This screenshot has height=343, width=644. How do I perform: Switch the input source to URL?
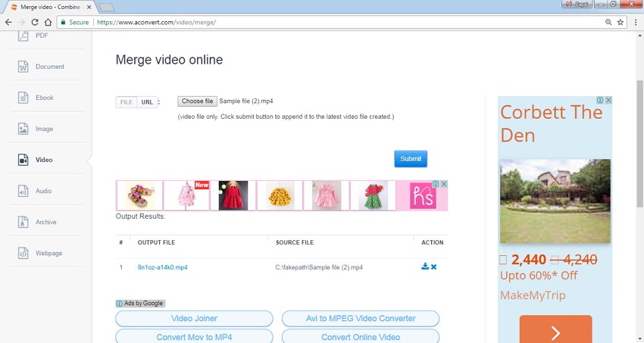147,102
